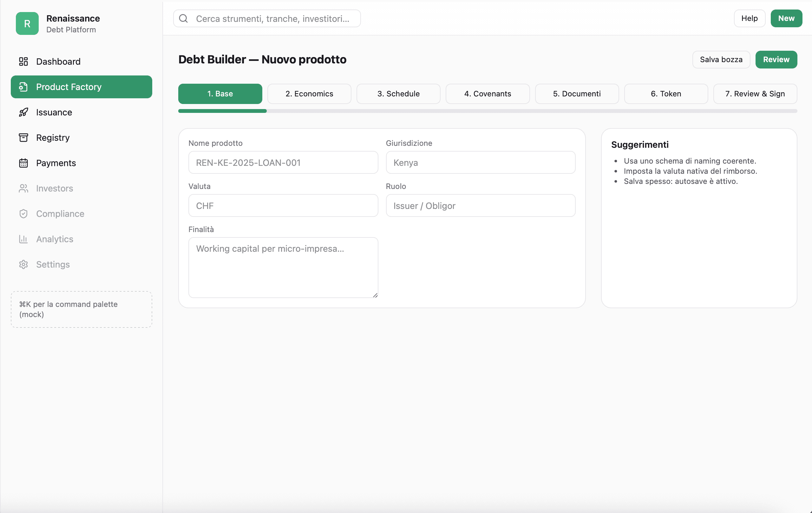Click the green Renaissance R logo
812x513 pixels.
click(27, 23)
